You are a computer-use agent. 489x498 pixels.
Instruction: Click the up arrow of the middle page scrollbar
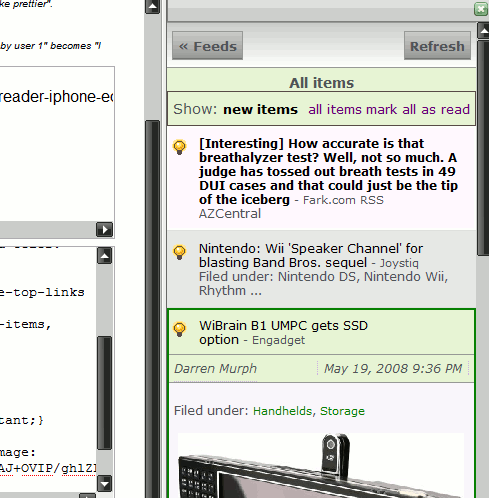pos(153,6)
